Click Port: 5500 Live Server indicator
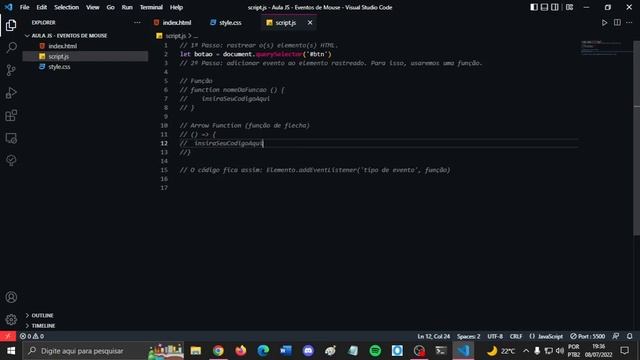Viewport: 640px width, 360px height. (x=588, y=336)
